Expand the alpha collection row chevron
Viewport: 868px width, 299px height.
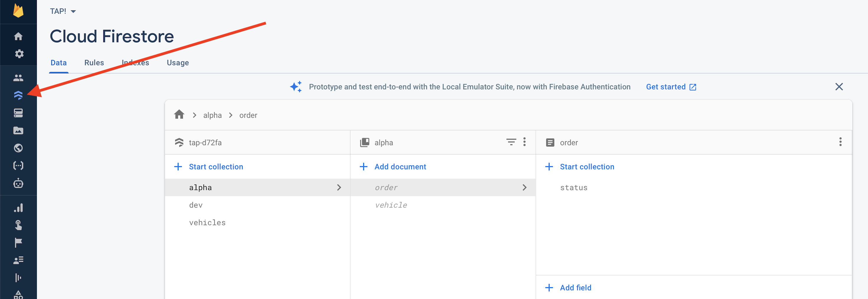(339, 187)
